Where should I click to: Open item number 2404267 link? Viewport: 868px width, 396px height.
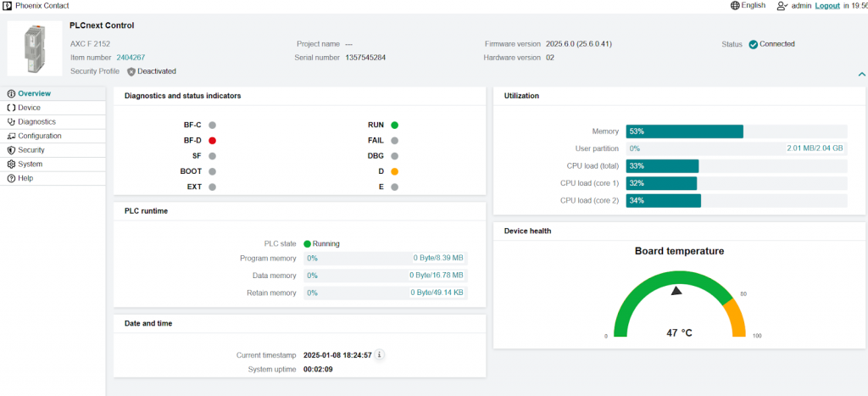[131, 58]
